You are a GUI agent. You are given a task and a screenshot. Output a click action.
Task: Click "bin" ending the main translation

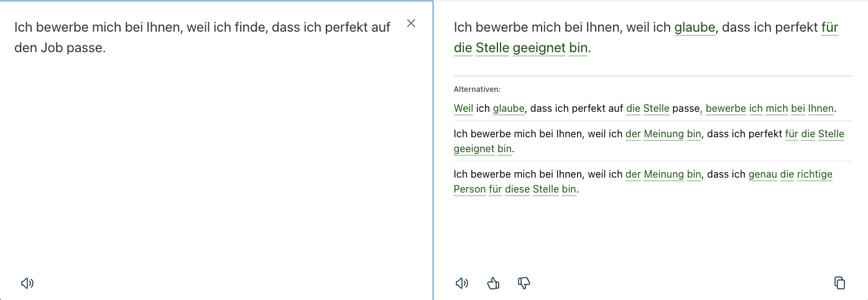[x=578, y=48]
